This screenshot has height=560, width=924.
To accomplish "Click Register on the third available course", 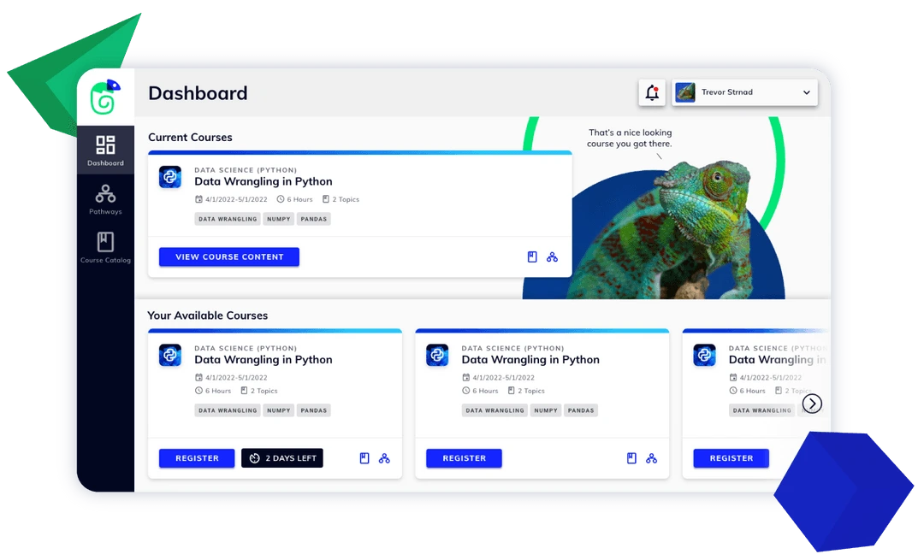I will pos(731,458).
